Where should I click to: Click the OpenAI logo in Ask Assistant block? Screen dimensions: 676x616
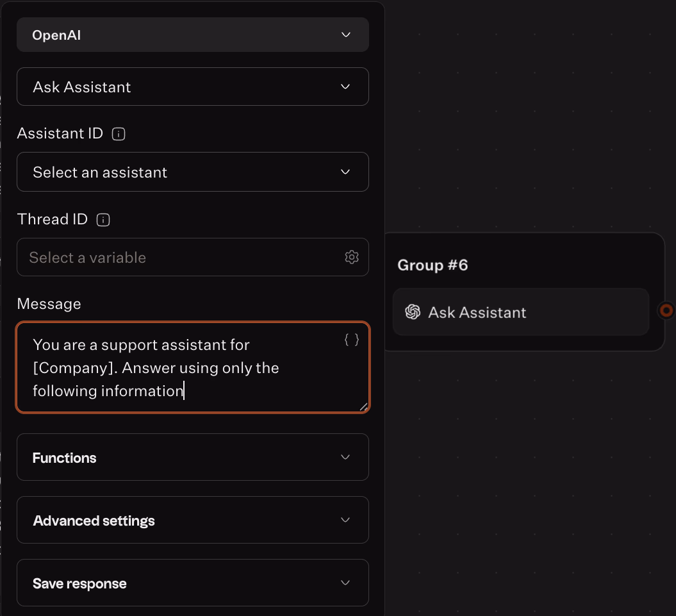click(413, 312)
